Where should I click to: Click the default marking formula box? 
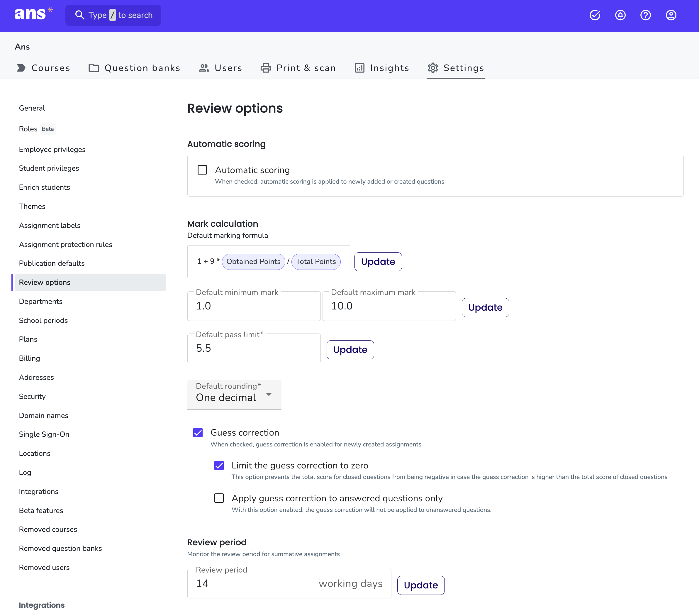tap(269, 262)
